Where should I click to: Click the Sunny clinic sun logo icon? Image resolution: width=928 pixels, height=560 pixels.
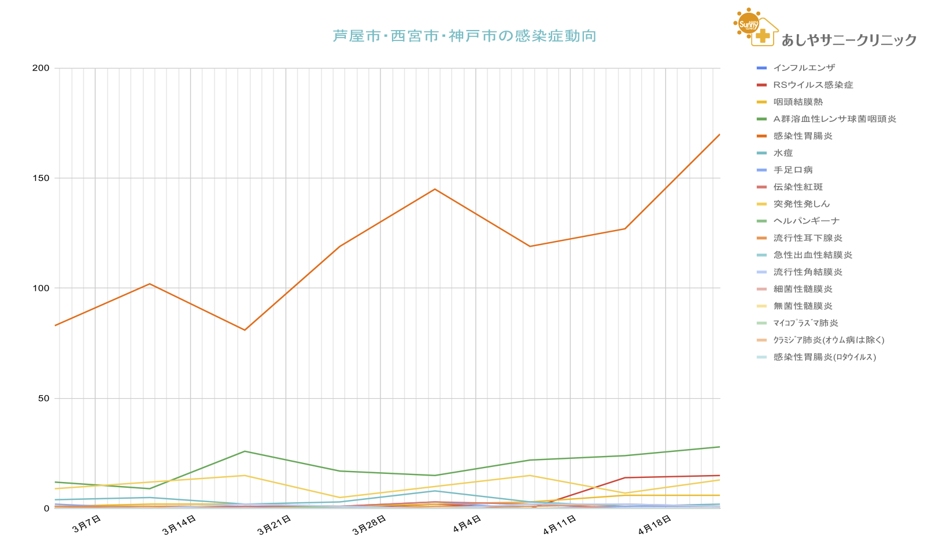[747, 23]
